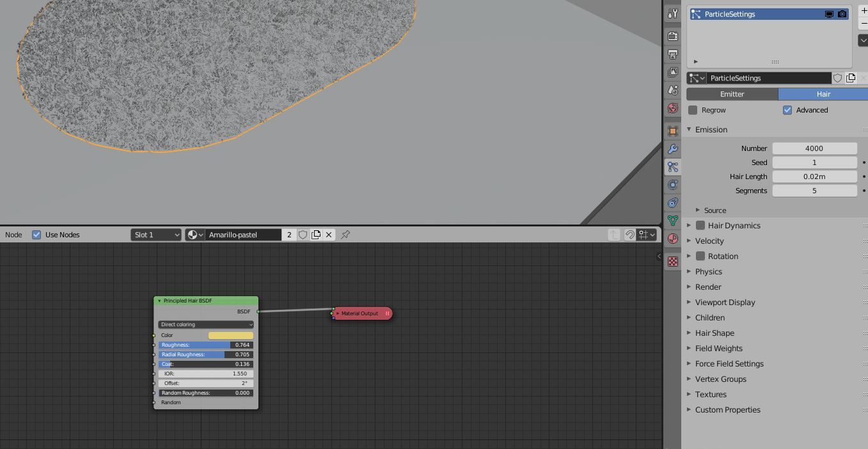This screenshot has height=449, width=868.
Task: Open the Scene properties tab
Action: coord(672,90)
